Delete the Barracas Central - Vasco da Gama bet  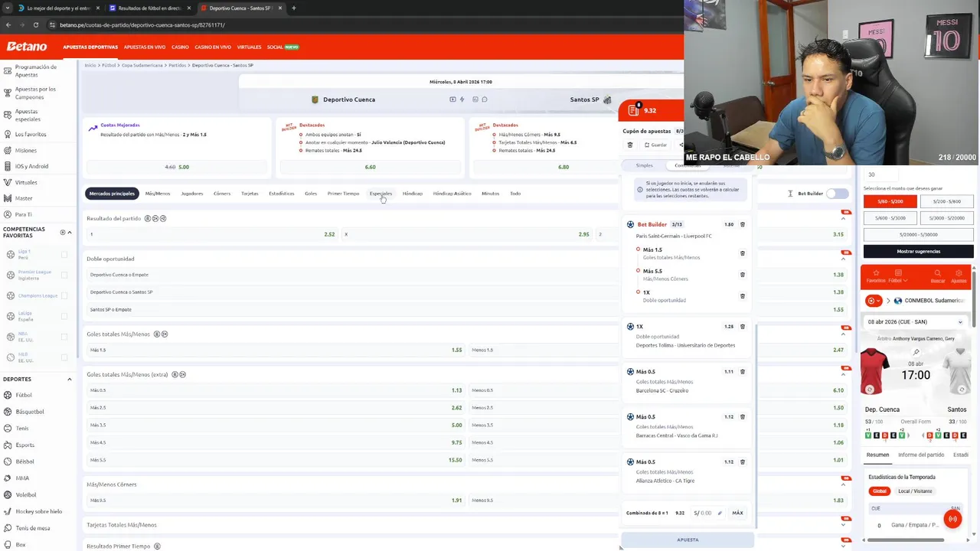click(x=742, y=417)
